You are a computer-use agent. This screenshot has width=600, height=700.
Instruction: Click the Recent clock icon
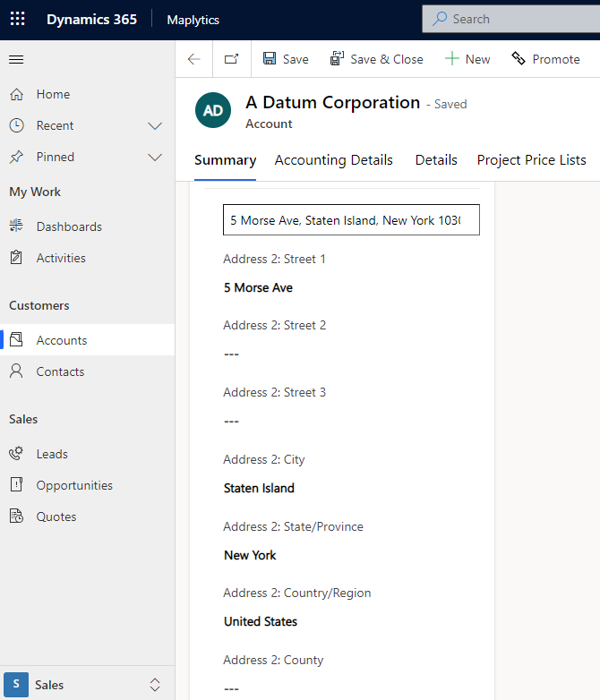pos(16,125)
